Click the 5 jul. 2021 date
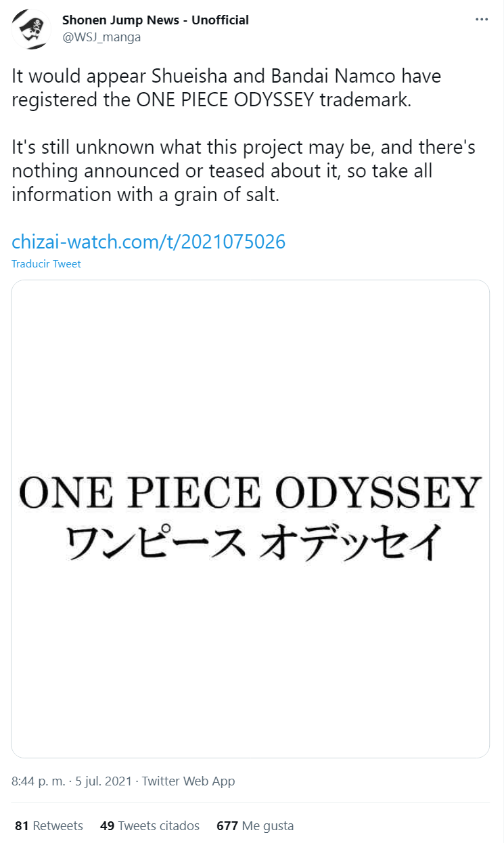The image size is (504, 843). click(x=103, y=781)
